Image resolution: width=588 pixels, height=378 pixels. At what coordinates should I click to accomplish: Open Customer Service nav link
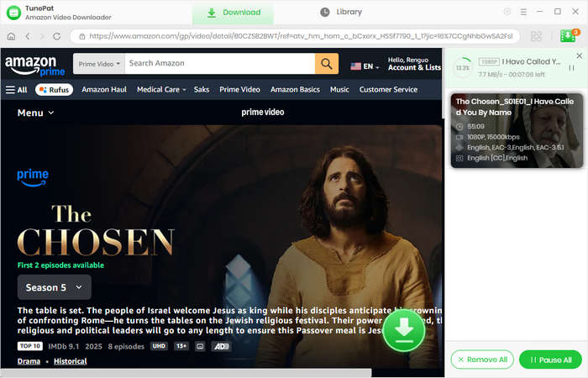coord(388,90)
